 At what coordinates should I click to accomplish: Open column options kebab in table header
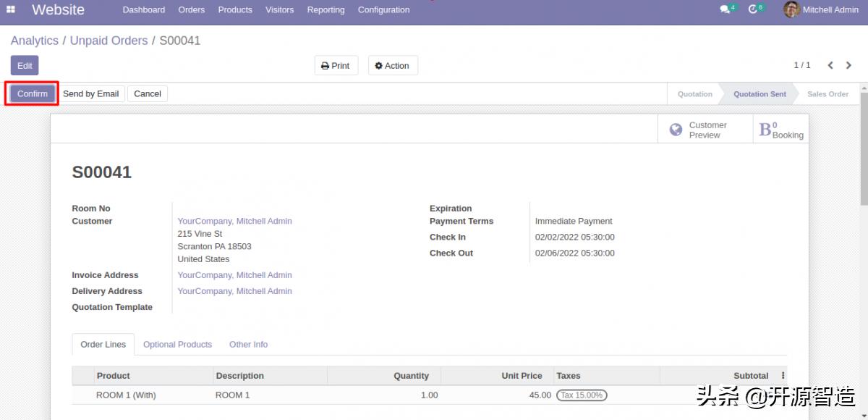[x=783, y=376]
